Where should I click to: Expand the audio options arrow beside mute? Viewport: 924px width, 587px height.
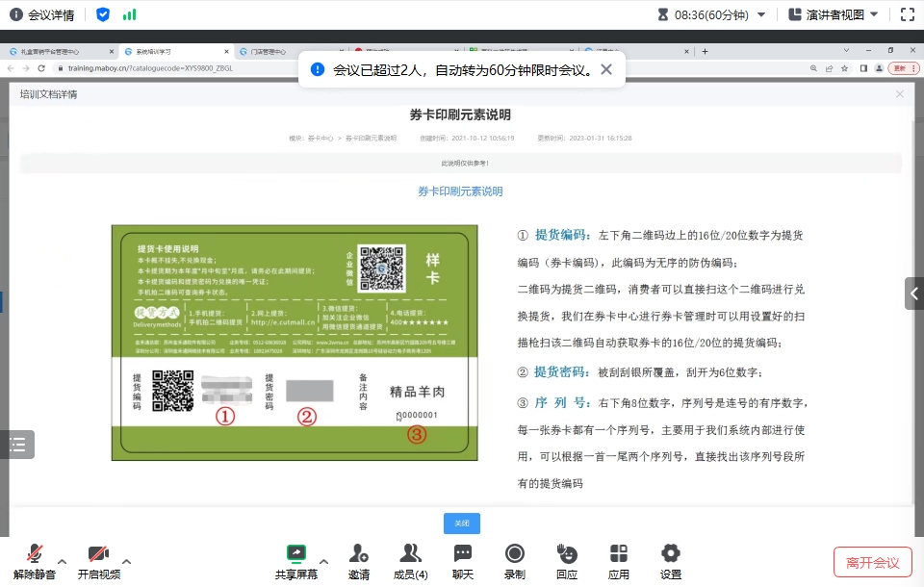click(x=63, y=561)
